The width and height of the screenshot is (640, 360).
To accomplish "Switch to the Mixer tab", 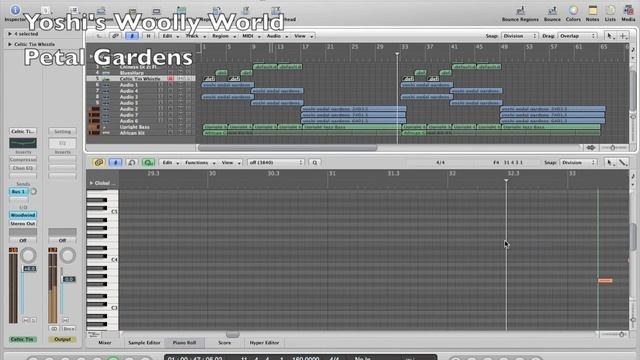I will pyautogui.click(x=105, y=343).
